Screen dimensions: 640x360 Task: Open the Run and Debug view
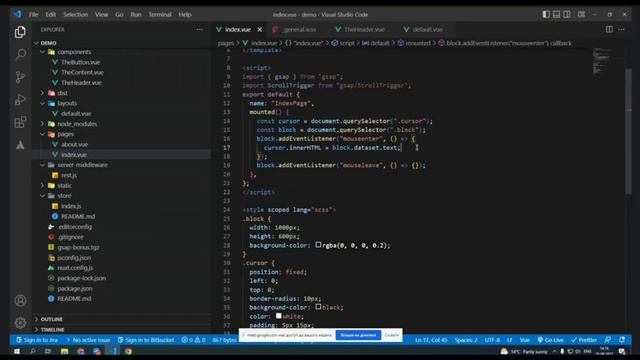pos(20,100)
